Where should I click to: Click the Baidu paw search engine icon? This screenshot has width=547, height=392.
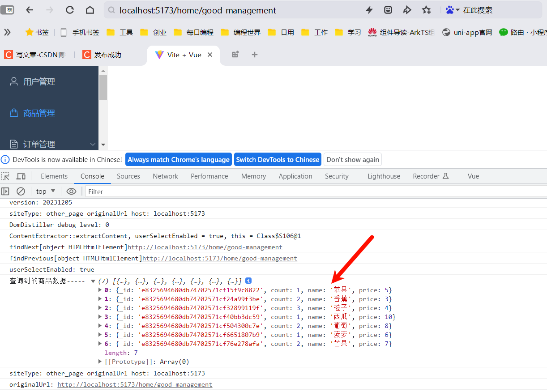(x=450, y=10)
